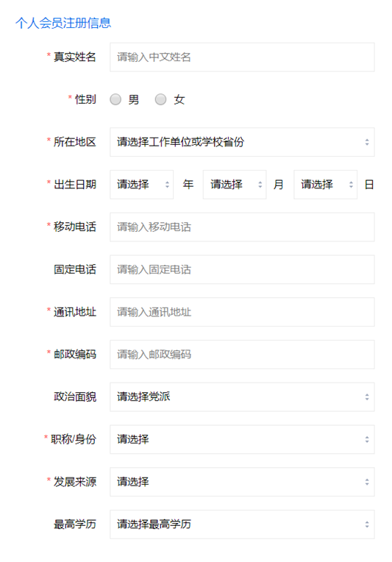Open the 所在地区 province dropdown
This screenshot has height=562, width=392.
(x=242, y=142)
